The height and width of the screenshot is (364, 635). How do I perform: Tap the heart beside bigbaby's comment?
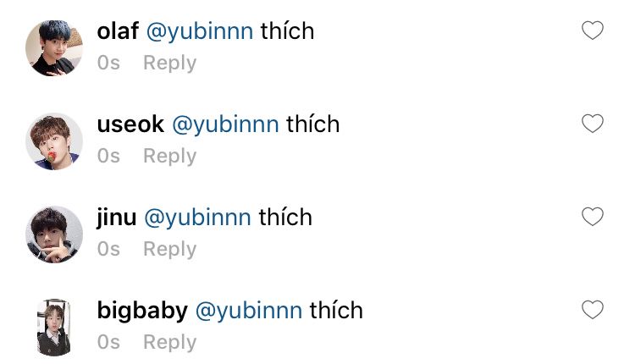click(x=593, y=310)
